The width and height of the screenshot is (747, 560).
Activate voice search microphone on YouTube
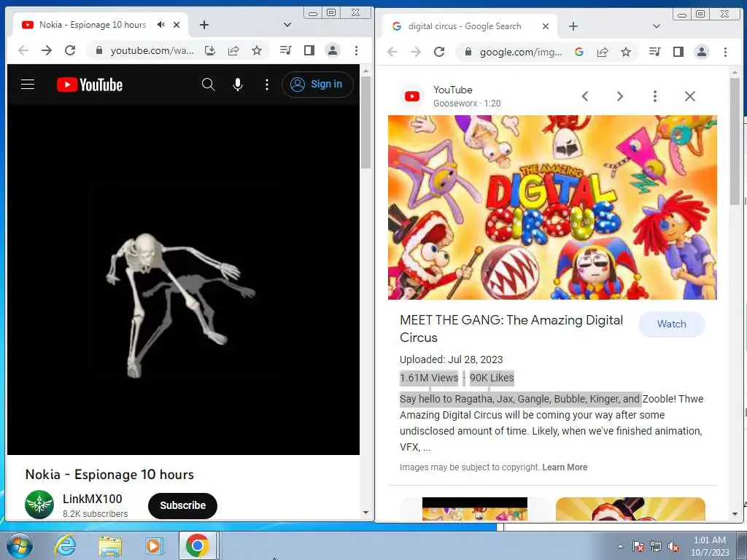coord(237,85)
